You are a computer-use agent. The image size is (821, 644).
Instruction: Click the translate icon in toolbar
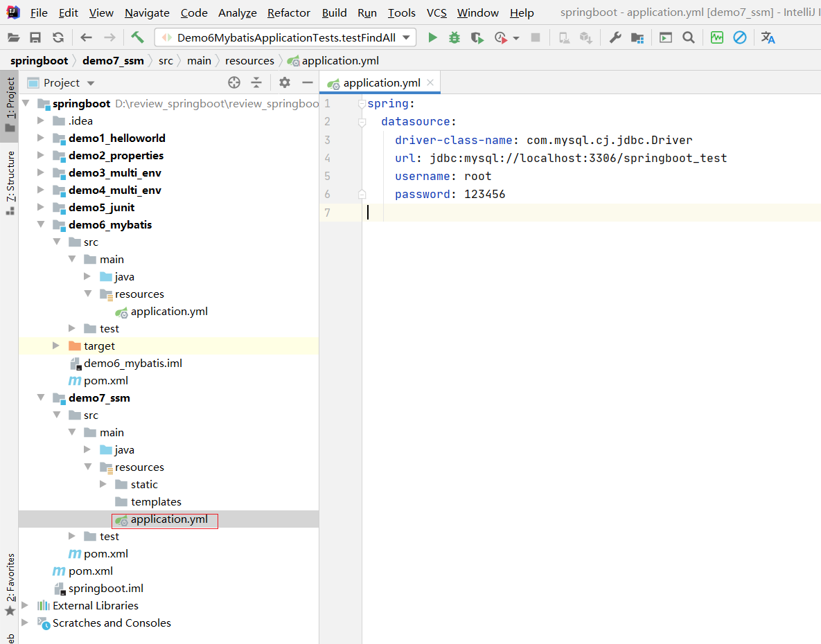pos(768,37)
